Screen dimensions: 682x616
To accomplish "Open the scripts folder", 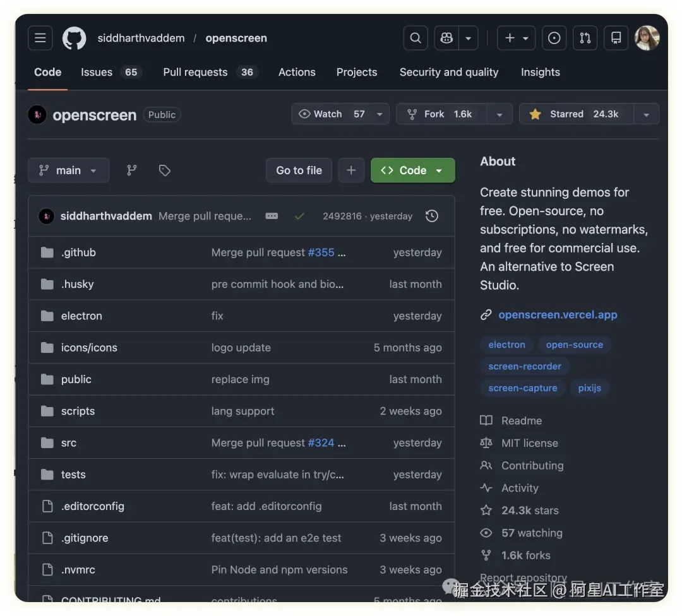I will tap(78, 412).
